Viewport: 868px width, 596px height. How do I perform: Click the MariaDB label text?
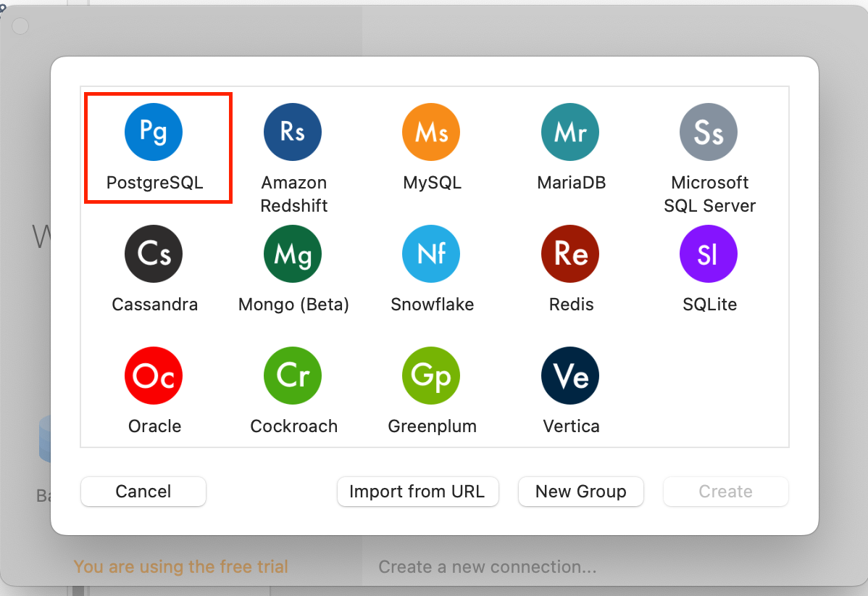click(571, 182)
